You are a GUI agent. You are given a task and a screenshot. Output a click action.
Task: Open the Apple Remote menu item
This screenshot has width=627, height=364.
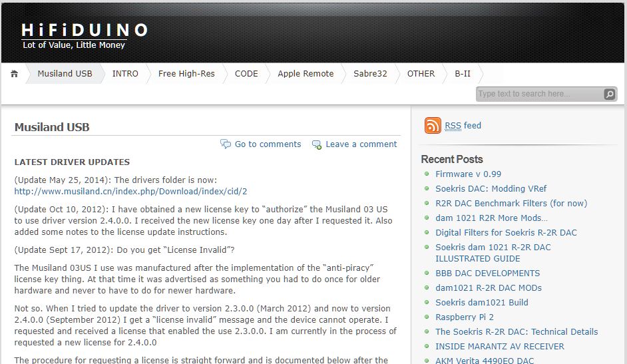[x=306, y=74]
